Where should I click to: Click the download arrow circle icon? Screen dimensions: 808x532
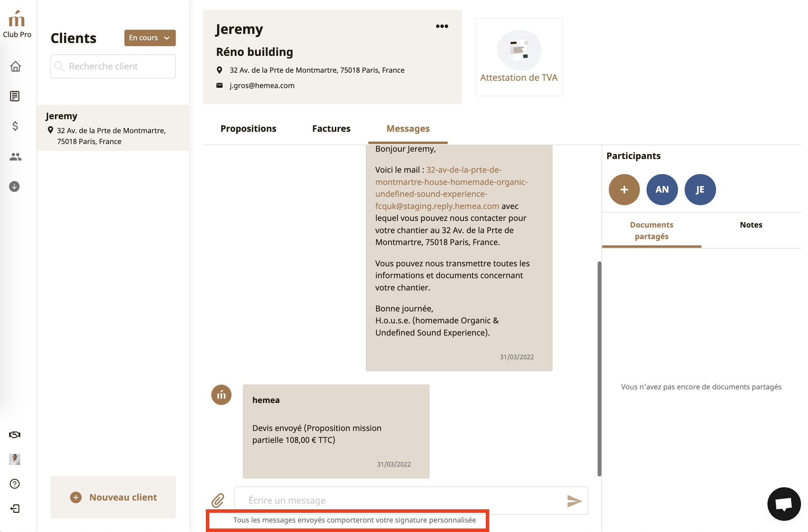coord(14,187)
